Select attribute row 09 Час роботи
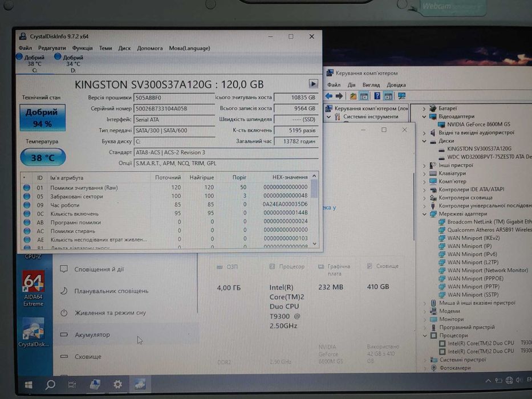 click(165, 205)
